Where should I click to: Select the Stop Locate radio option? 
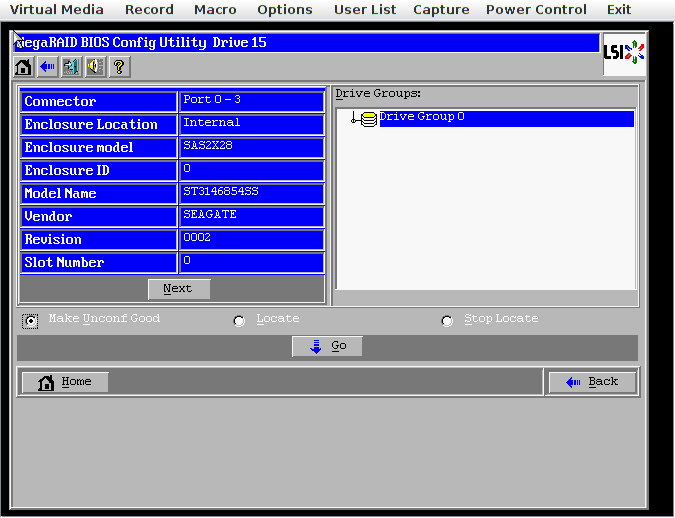pos(447,321)
